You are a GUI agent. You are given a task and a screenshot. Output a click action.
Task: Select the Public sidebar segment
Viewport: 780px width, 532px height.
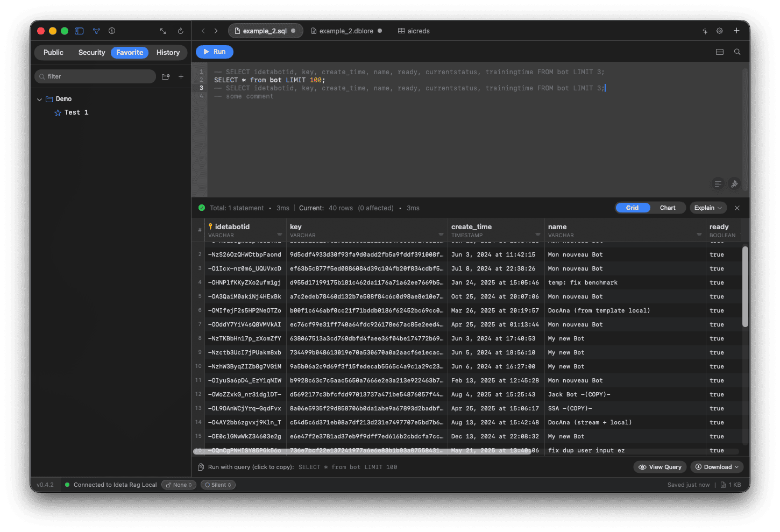[x=53, y=52]
